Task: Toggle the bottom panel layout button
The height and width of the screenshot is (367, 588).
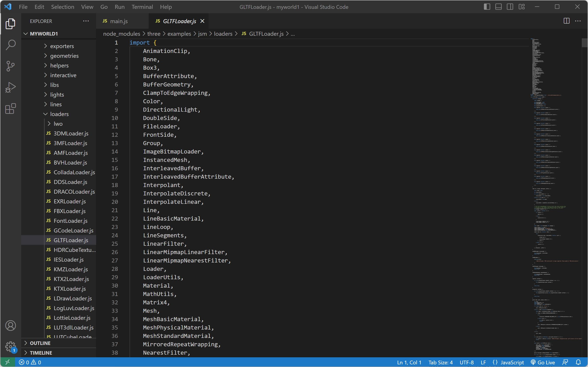Action: pos(499,7)
